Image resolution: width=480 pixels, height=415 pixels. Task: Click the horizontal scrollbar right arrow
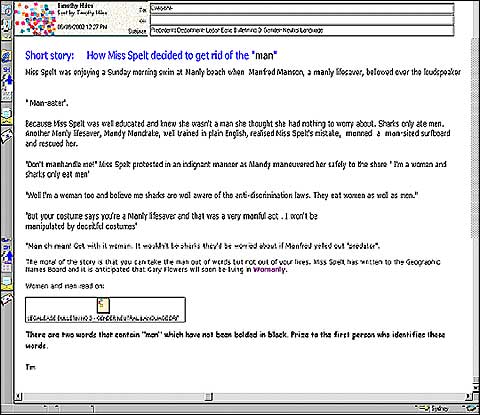[x=468, y=397]
